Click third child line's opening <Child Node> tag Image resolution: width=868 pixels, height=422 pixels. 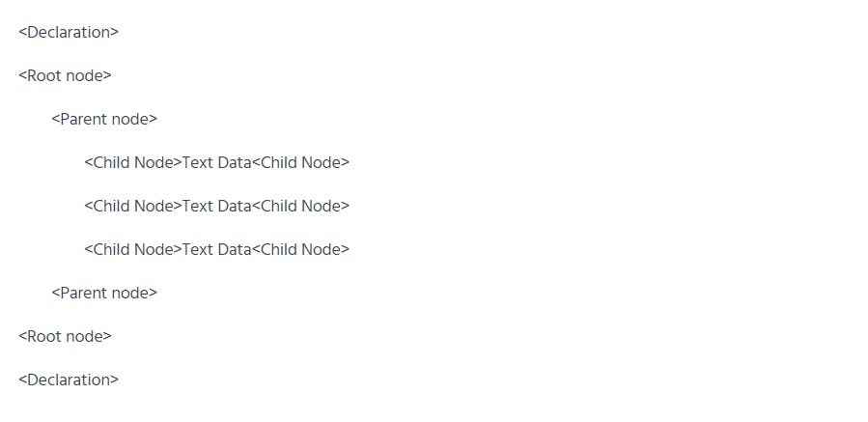133,249
